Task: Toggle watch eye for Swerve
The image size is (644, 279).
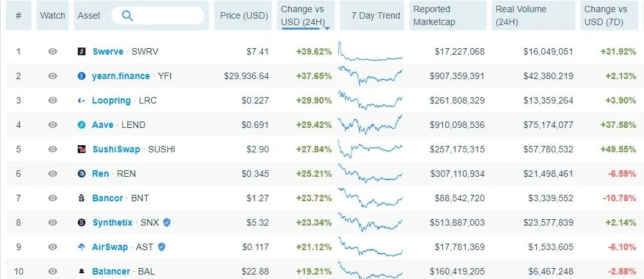Action: 53,51
